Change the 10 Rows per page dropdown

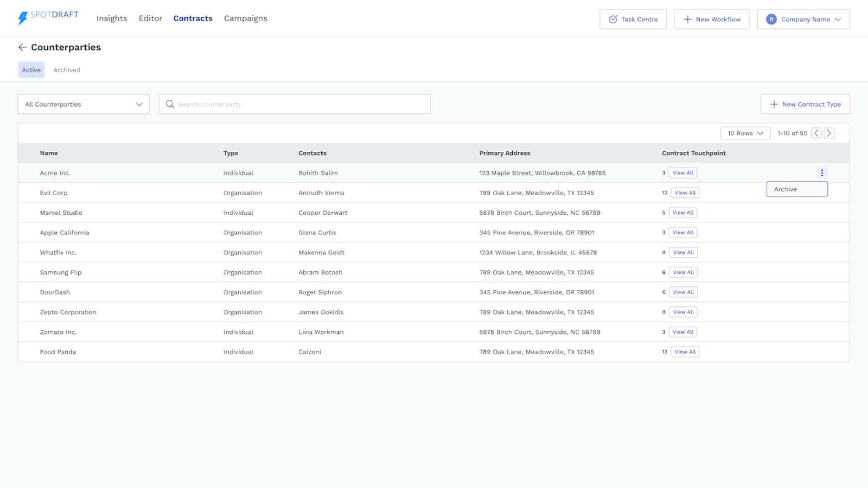pyautogui.click(x=745, y=133)
